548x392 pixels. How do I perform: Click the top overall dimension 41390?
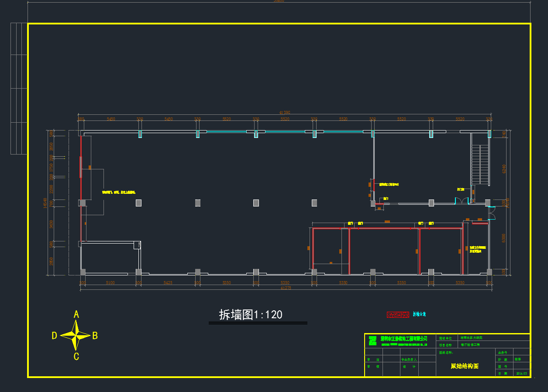(x=285, y=113)
